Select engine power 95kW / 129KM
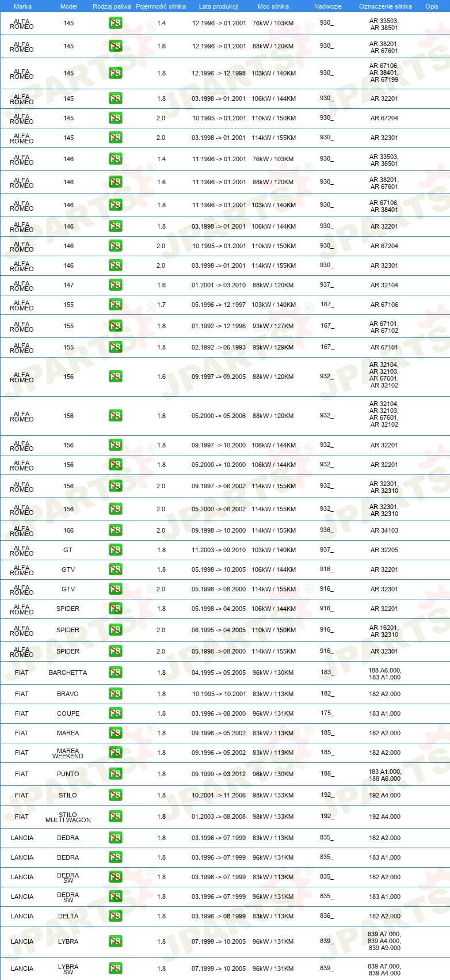This screenshot has width=450, height=980. pos(273,348)
